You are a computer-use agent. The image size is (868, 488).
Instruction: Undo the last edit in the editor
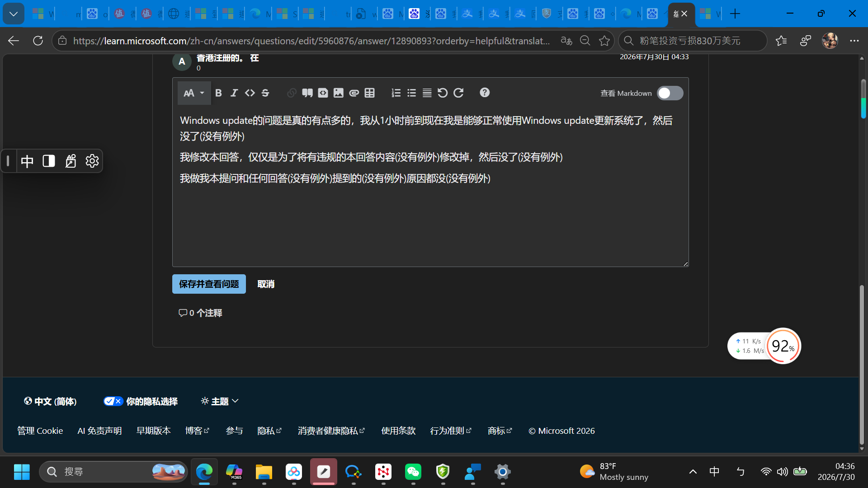coord(443,93)
